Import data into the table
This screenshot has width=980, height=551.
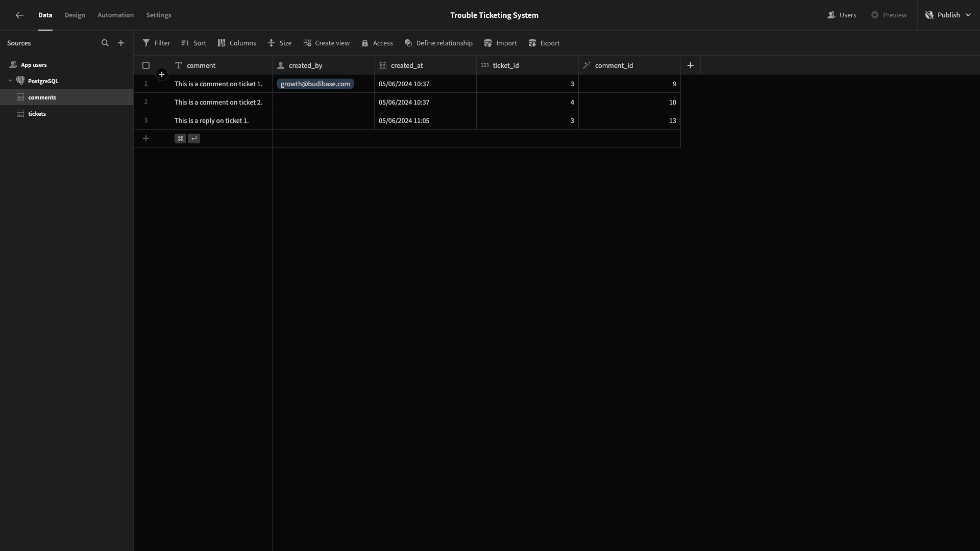(501, 43)
